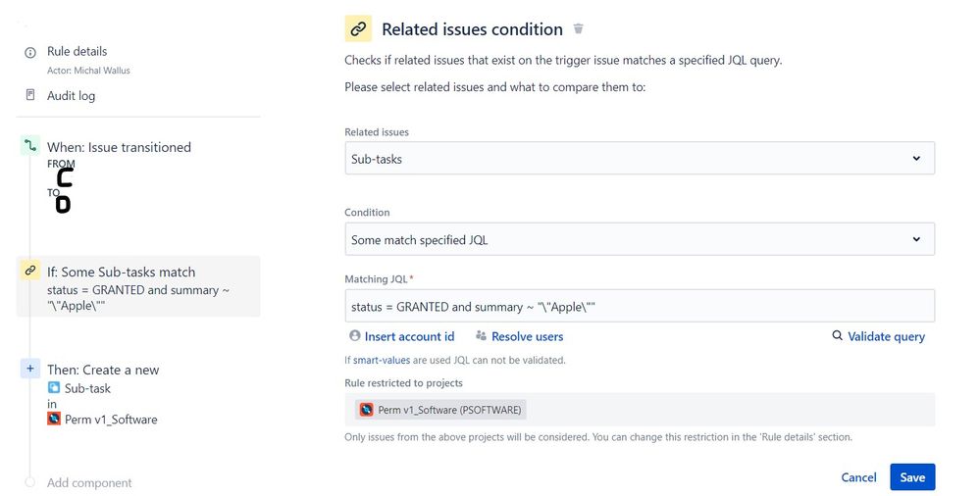Viewport: 980px width, 496px height.
Task: Delete condition using the trash icon
Action: pyautogui.click(x=578, y=28)
